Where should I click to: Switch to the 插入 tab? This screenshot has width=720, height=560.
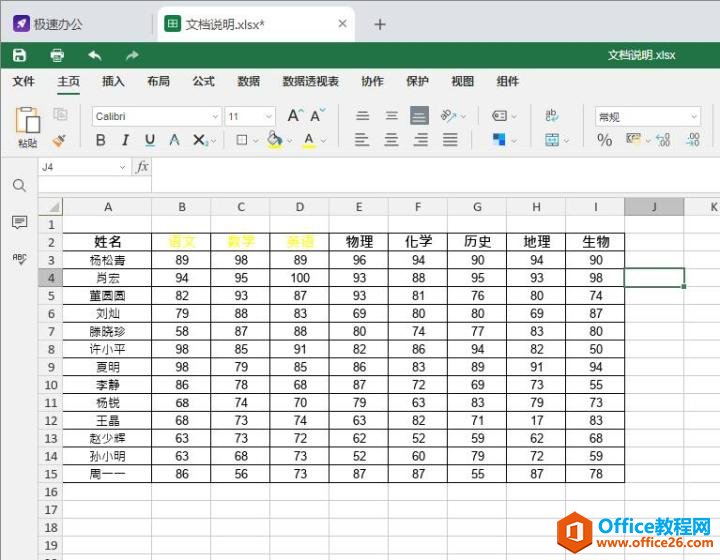pyautogui.click(x=113, y=81)
